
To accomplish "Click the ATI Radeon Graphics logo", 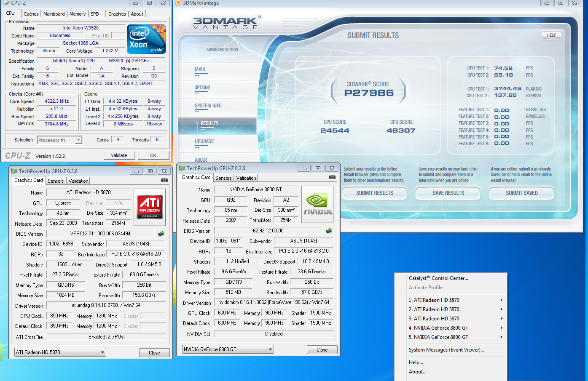I will coord(150,207).
